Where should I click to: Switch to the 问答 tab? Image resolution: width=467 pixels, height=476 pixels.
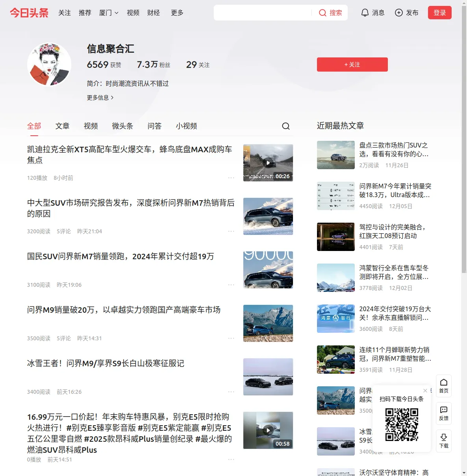(155, 126)
